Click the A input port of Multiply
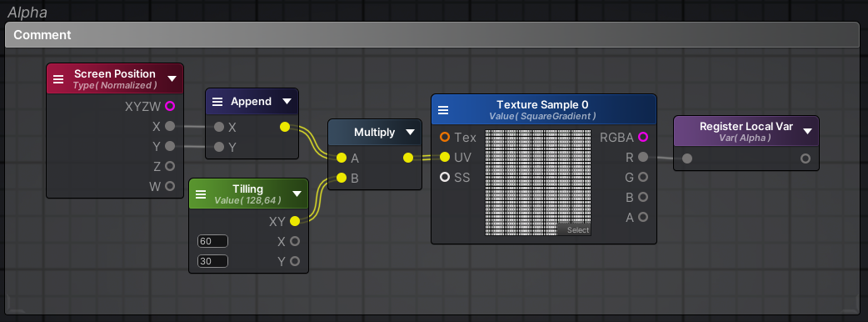This screenshot has width=868, height=322. (342, 158)
